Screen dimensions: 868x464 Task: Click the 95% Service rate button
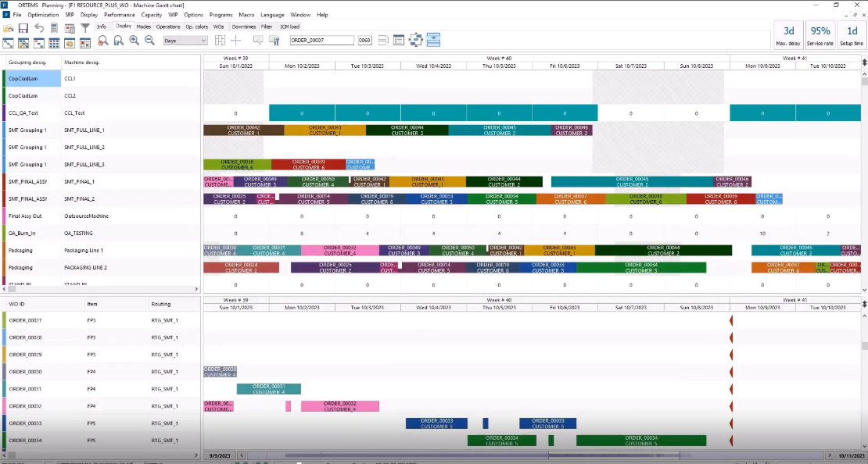click(820, 35)
